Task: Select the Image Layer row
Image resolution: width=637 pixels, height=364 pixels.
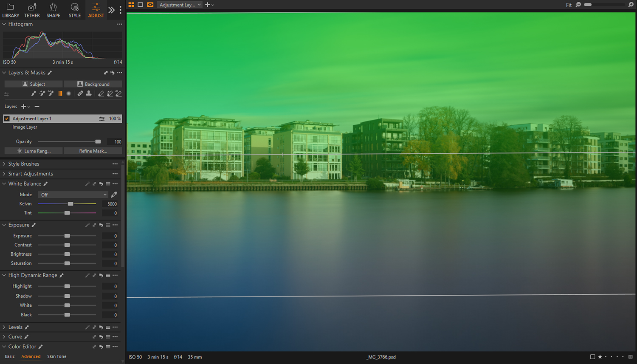Action: [x=63, y=127]
